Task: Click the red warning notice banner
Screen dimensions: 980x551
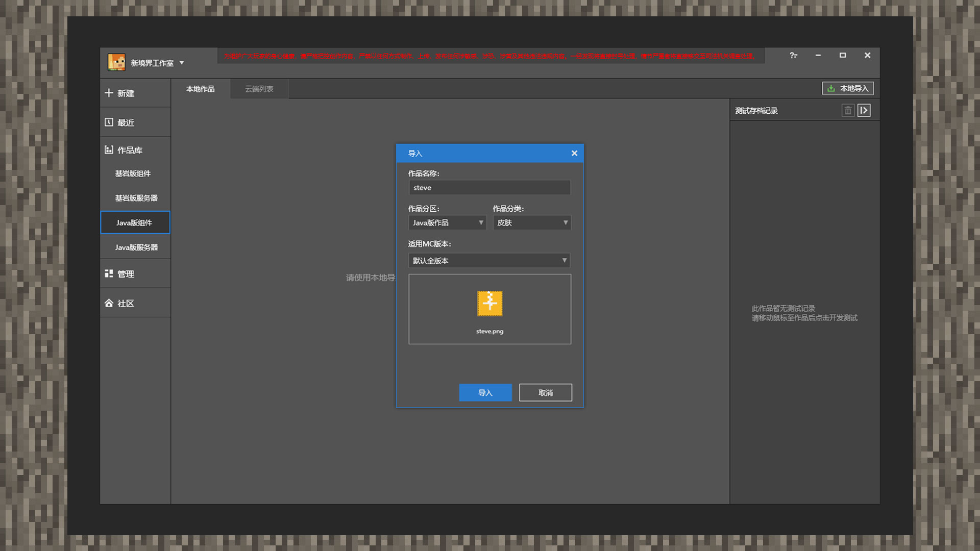Action: click(491, 56)
